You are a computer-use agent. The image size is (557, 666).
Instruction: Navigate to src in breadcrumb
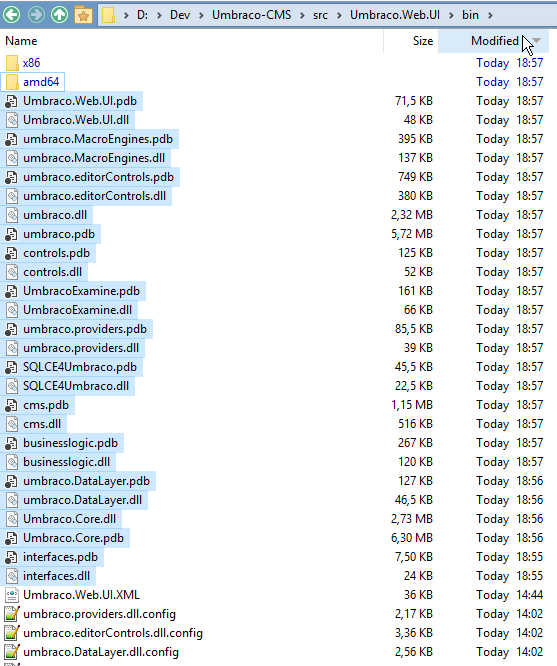[320, 15]
